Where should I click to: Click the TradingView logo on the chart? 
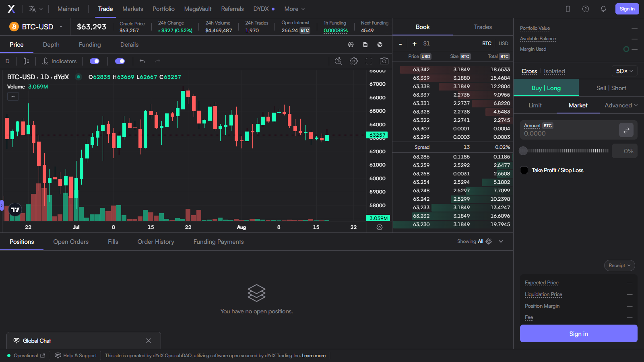click(15, 210)
